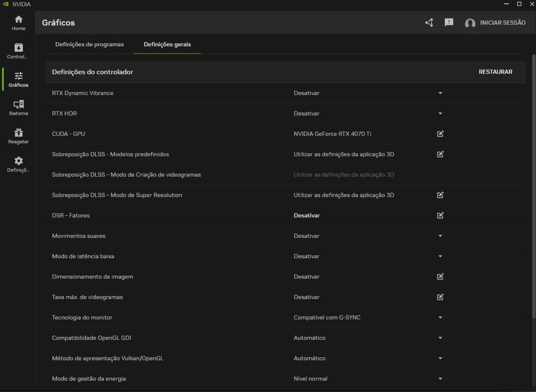The width and height of the screenshot is (536, 392).
Task: Edit the CUDA - GPU setting
Action: 440,134
